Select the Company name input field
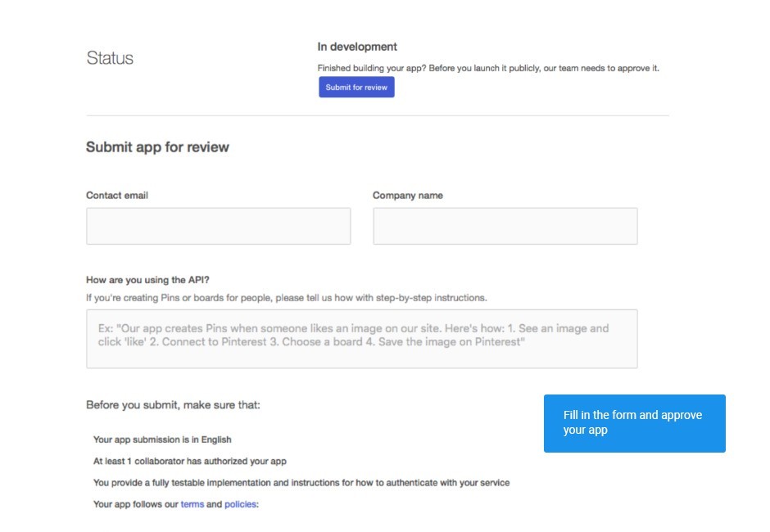The height and width of the screenshot is (532, 770). click(505, 226)
